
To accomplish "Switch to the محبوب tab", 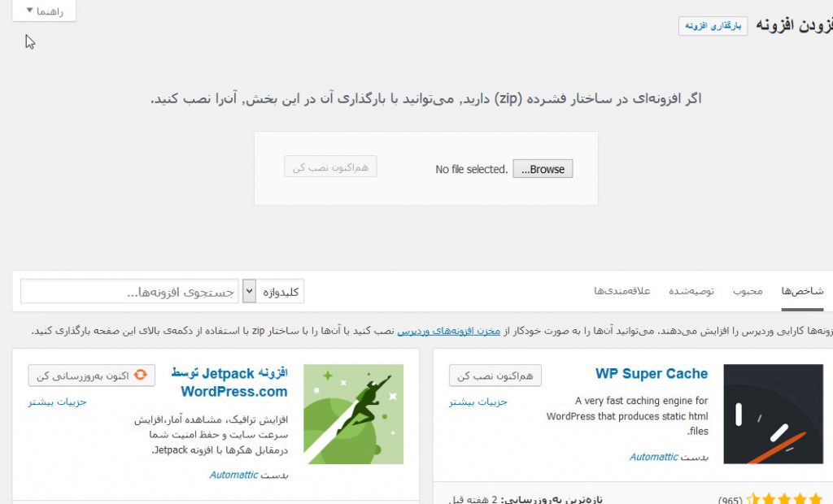I will pos(748,291).
